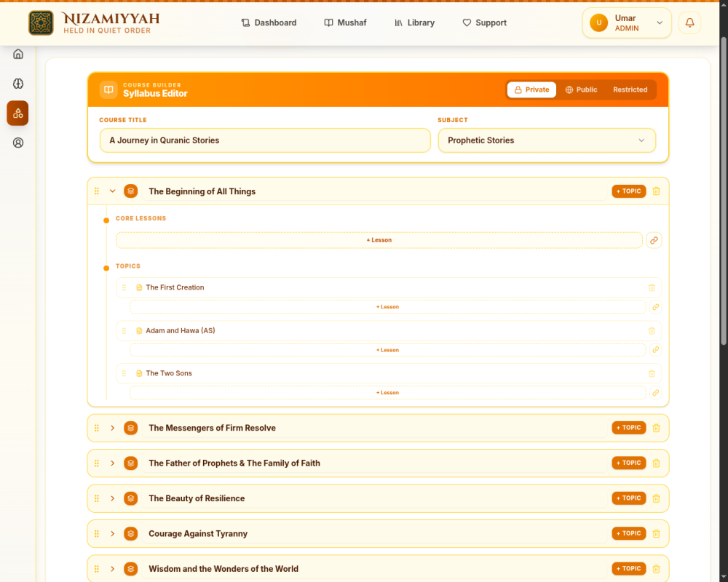728x582 pixels.
Task: Add a lesson under The First Creation
Action: click(388, 307)
